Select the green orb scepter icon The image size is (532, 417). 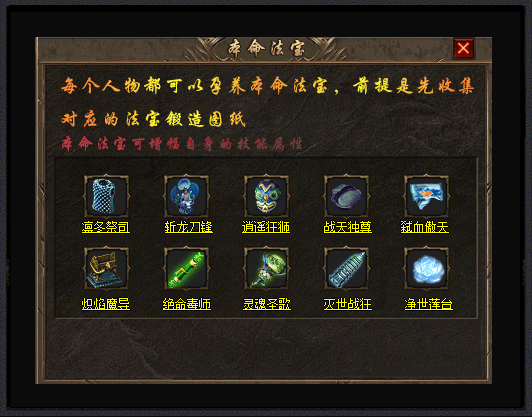(266, 269)
